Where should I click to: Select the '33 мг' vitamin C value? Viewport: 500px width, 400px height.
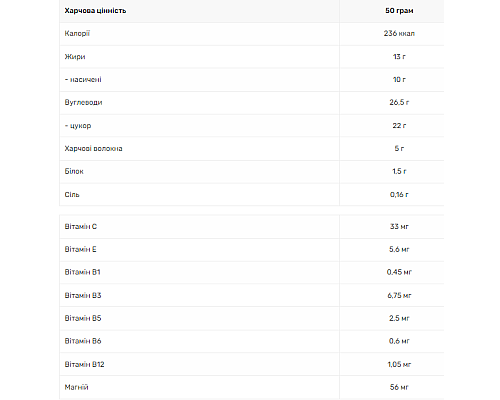[x=399, y=227]
